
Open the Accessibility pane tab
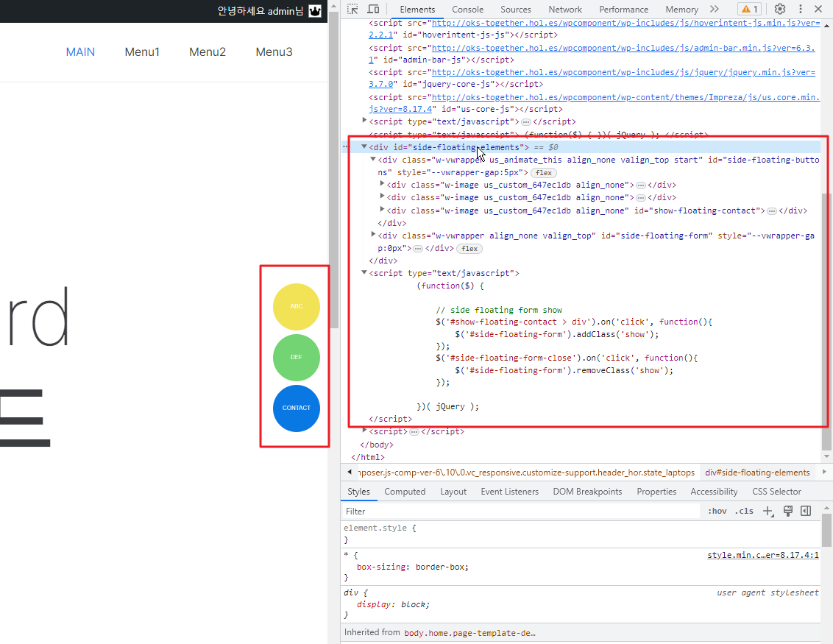714,492
